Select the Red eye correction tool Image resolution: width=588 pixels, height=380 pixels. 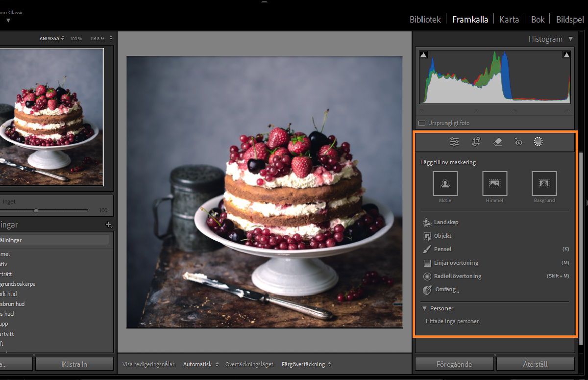518,142
